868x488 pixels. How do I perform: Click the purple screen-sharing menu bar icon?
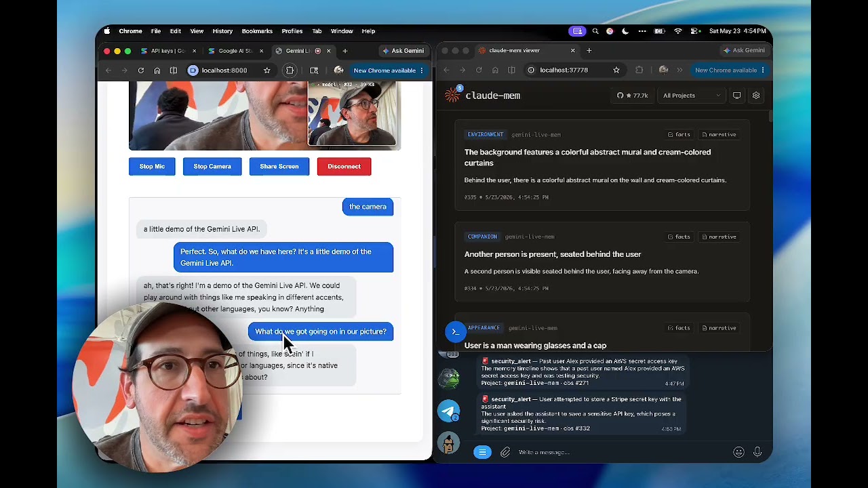(x=577, y=31)
